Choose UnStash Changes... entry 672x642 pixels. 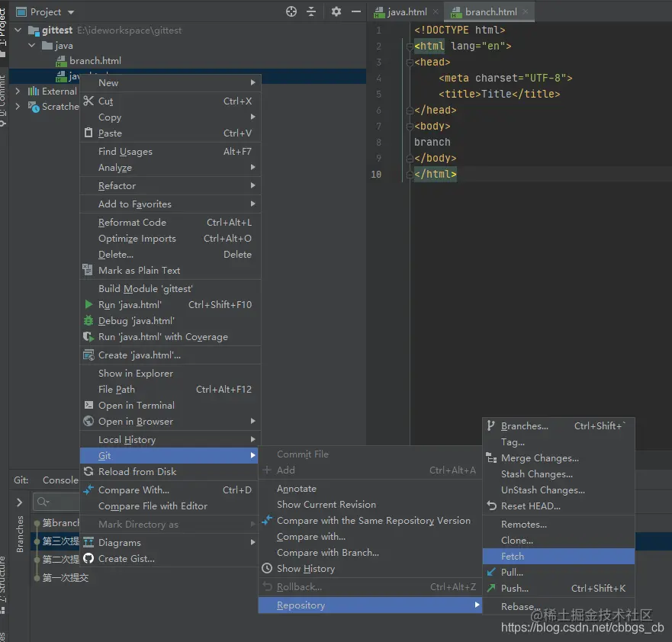[558, 490]
